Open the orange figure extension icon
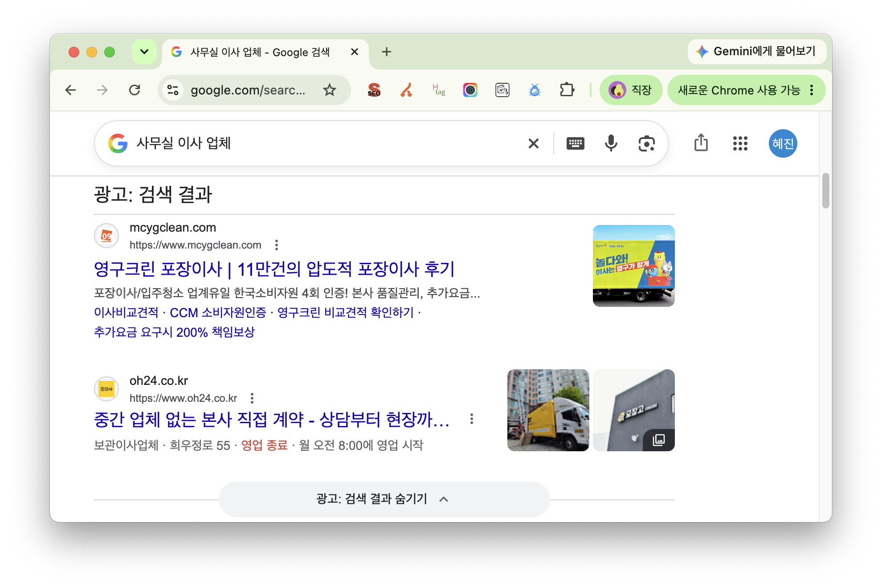The width and height of the screenshot is (882, 588). click(406, 90)
